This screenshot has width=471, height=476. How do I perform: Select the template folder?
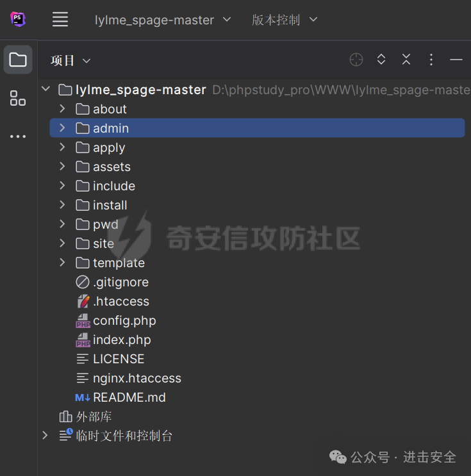[119, 263]
